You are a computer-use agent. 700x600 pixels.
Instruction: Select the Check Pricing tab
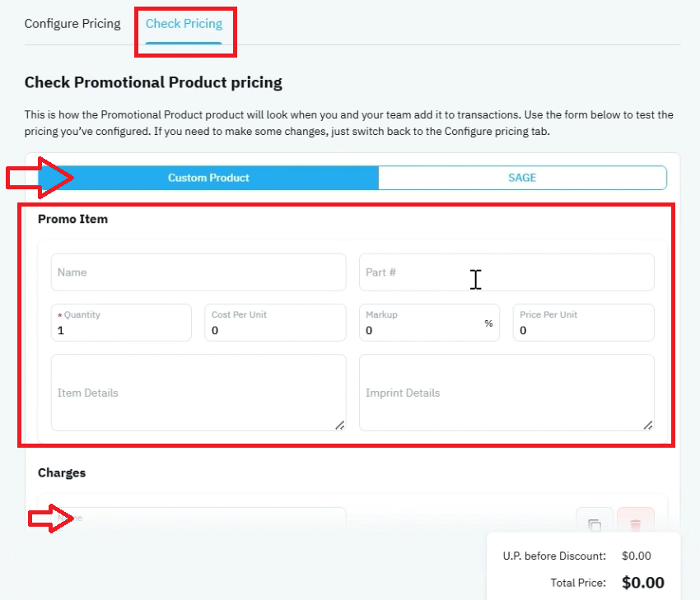click(x=184, y=24)
